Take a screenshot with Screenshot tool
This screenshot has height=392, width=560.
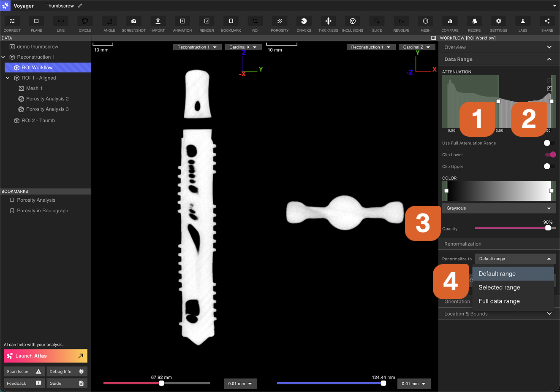pos(134,24)
